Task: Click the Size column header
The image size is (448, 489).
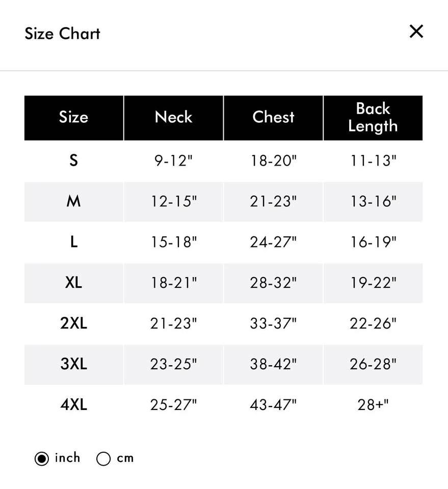Action: point(73,117)
